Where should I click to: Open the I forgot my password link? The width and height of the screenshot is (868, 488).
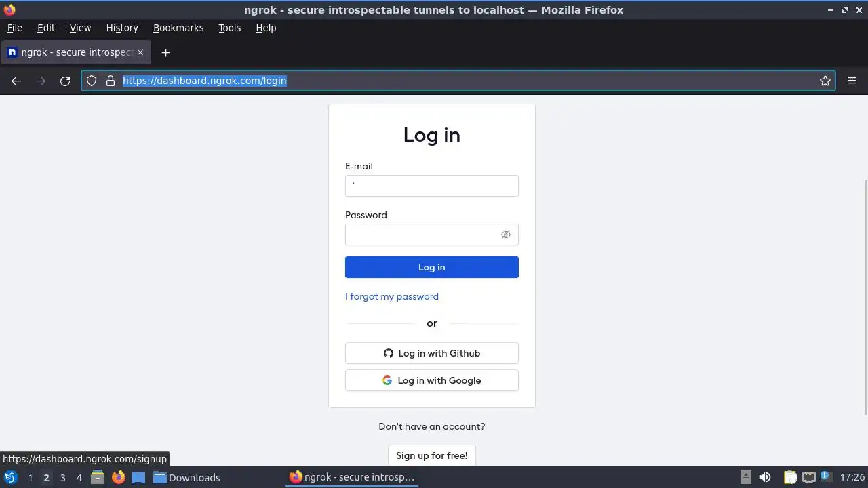(x=392, y=296)
